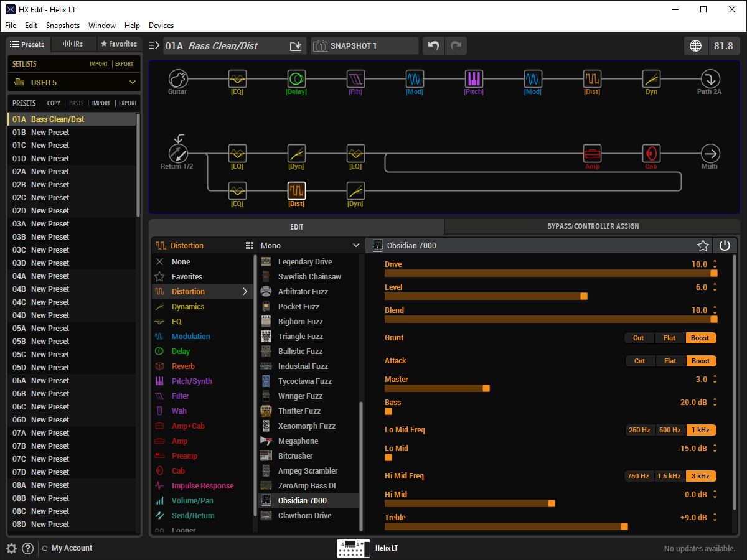Image resolution: width=747 pixels, height=560 pixels.
Task: Select the red Cab block
Action: pyautogui.click(x=651, y=154)
